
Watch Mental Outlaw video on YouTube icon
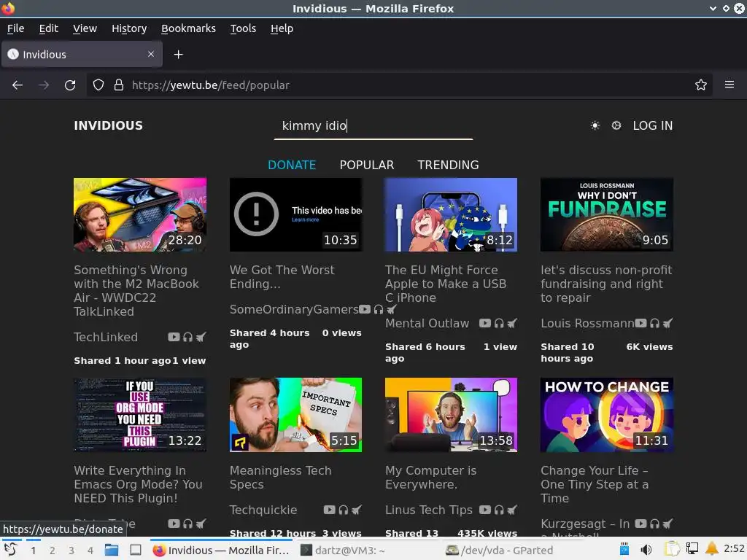coord(485,323)
